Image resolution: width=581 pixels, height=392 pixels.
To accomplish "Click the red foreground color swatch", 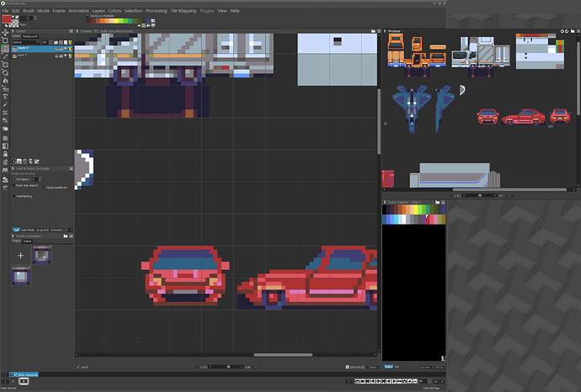I will (x=6, y=19).
